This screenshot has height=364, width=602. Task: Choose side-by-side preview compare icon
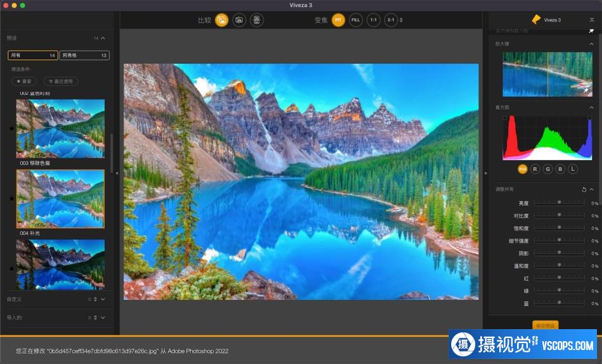coord(257,20)
